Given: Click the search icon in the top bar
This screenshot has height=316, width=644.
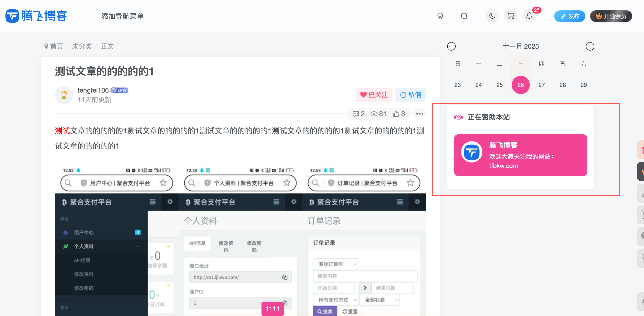Looking at the screenshot, I should click(x=464, y=16).
